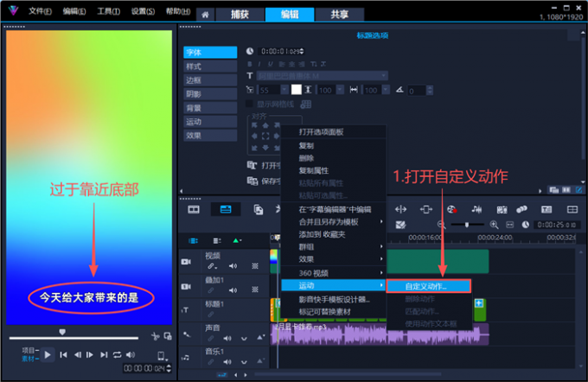Toggle preview volume speaker
Viewport: 588px width, 382px height.
(131, 354)
